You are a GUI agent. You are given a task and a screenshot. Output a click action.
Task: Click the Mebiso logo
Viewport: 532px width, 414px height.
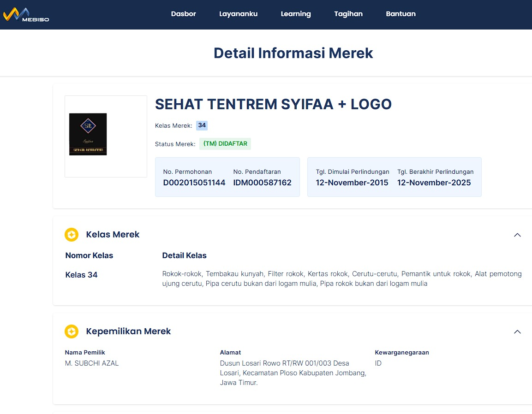(26, 15)
